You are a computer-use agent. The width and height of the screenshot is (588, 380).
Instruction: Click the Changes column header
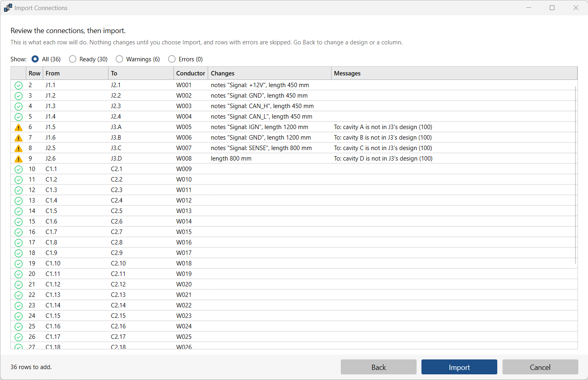coord(270,73)
